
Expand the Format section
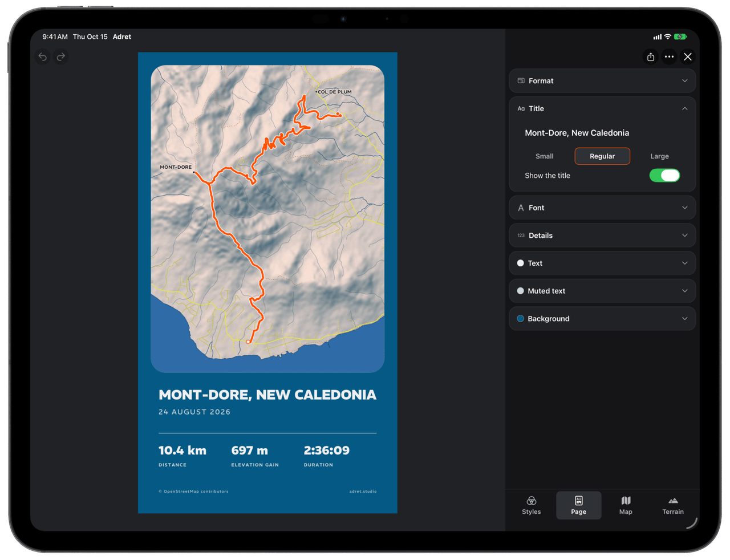click(x=602, y=81)
